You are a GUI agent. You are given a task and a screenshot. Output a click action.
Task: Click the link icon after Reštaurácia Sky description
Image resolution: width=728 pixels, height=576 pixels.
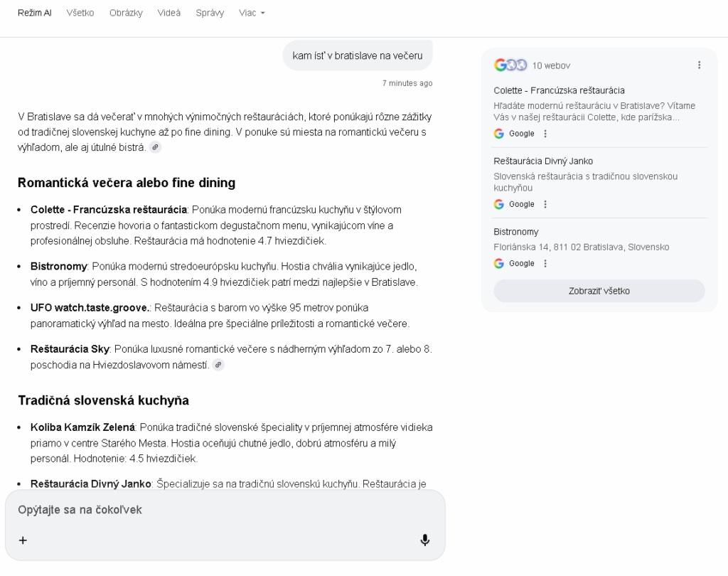218,365
